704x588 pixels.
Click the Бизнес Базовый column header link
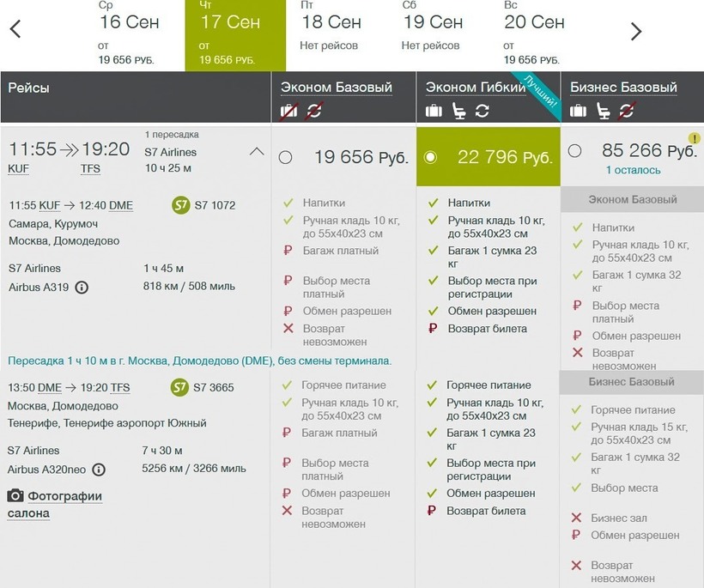click(623, 87)
